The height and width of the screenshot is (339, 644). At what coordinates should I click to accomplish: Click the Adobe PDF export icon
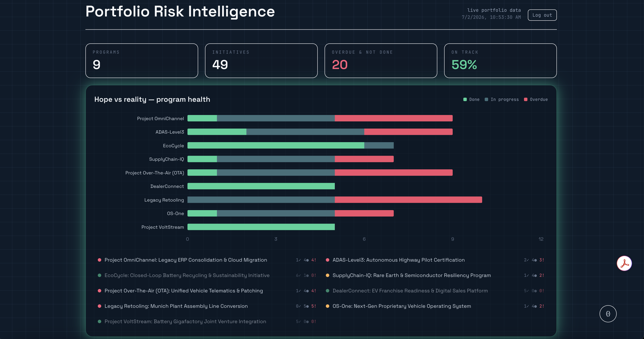(624, 263)
